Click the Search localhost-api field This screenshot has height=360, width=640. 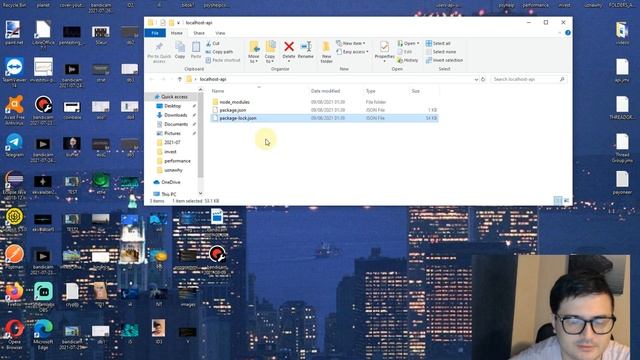point(529,79)
